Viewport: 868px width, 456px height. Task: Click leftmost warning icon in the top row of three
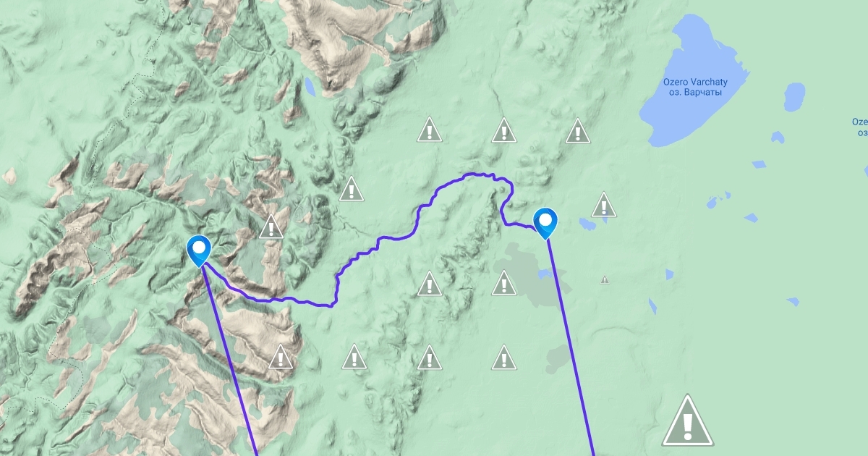tap(430, 130)
